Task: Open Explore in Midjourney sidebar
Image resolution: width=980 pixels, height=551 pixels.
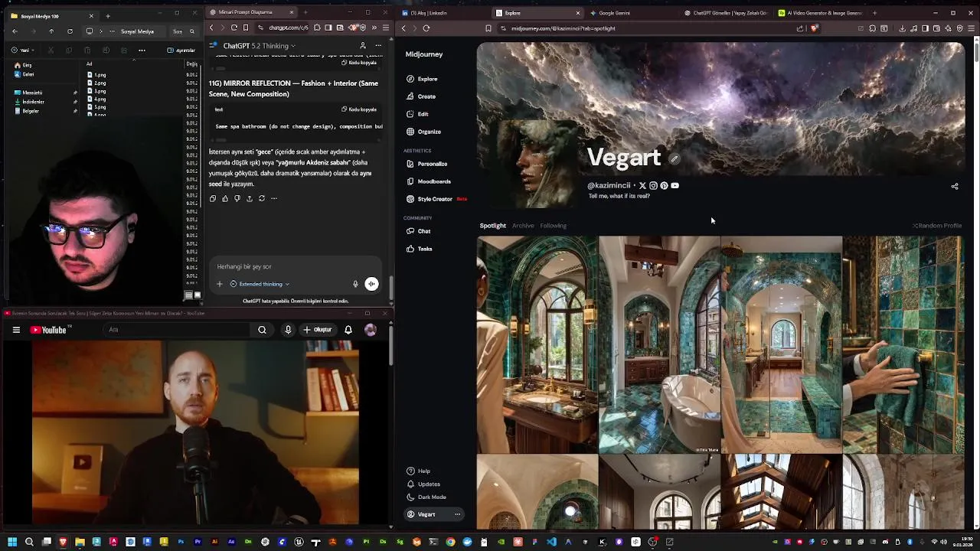Action: 422,79
